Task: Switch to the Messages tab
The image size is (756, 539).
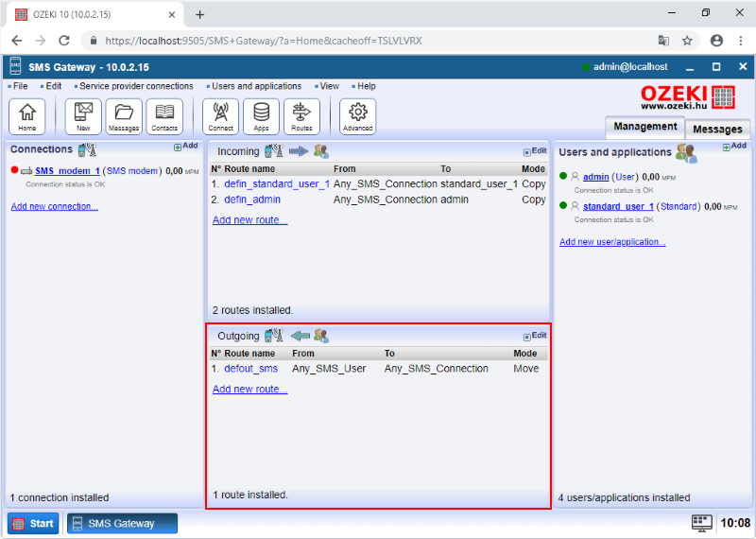Action: click(717, 129)
